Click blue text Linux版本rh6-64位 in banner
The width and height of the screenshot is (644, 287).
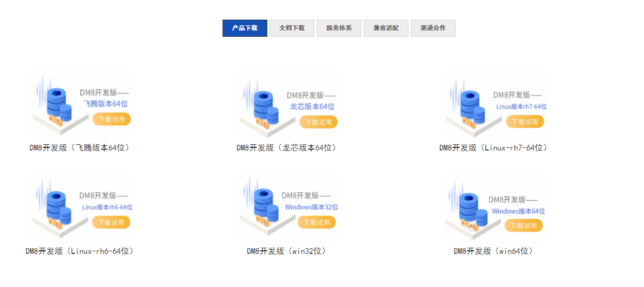click(x=108, y=207)
